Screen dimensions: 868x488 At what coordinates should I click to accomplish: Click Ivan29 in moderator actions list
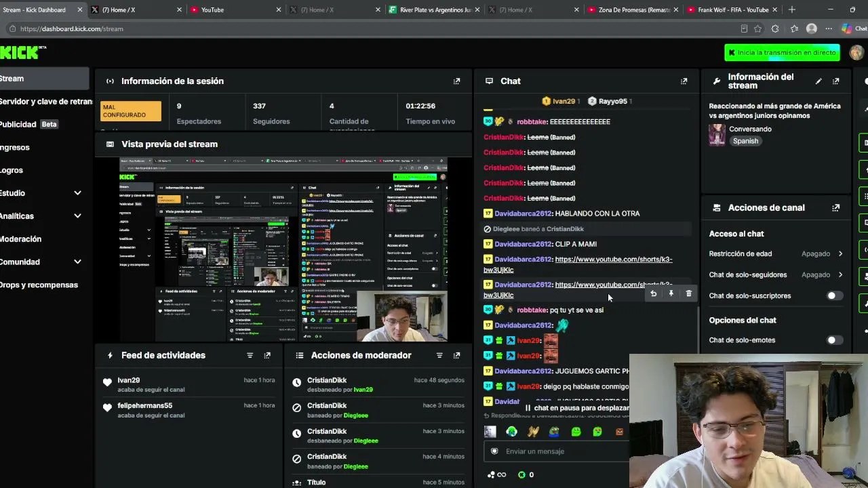pyautogui.click(x=363, y=390)
